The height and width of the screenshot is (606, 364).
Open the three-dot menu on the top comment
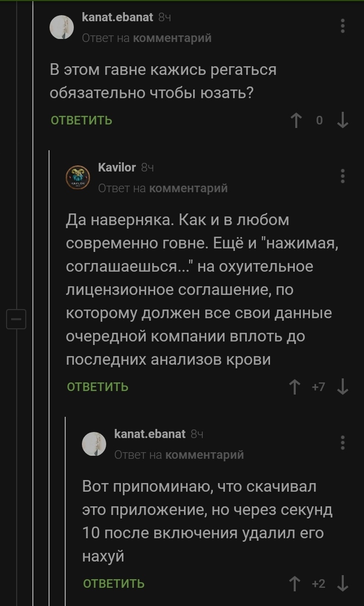(343, 26)
